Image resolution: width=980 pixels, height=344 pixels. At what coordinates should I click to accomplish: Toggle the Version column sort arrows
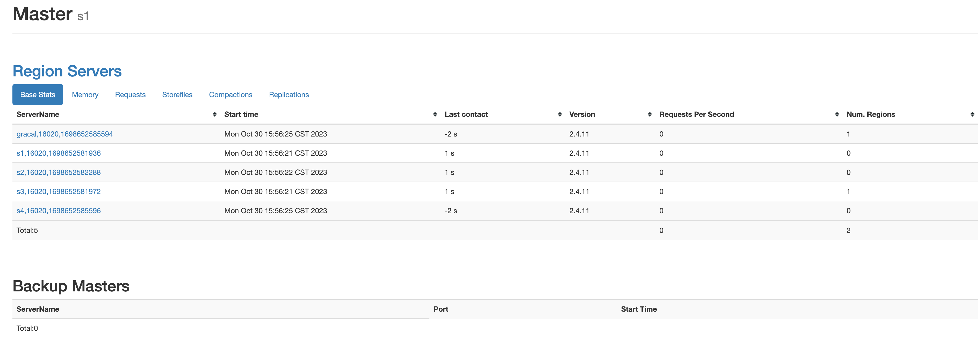click(x=649, y=114)
